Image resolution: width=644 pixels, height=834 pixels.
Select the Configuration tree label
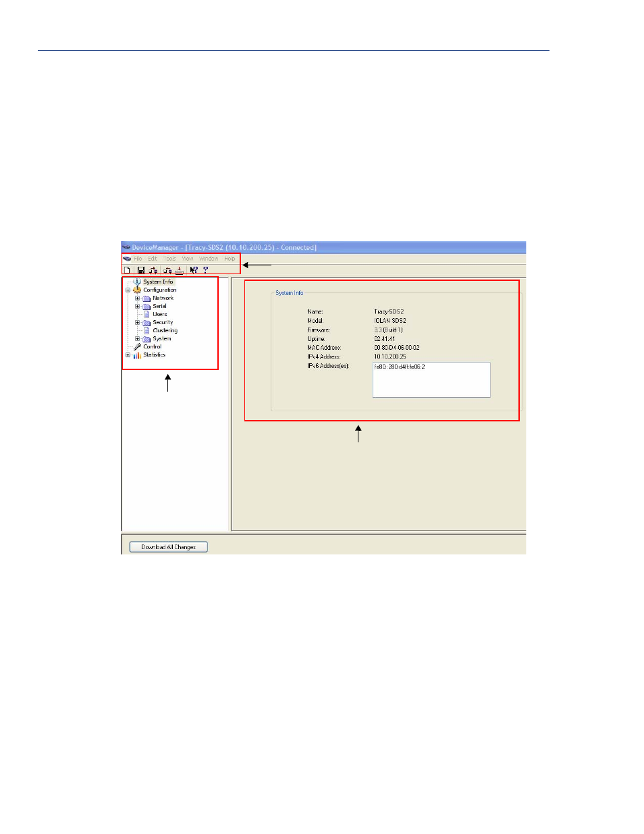click(x=160, y=290)
